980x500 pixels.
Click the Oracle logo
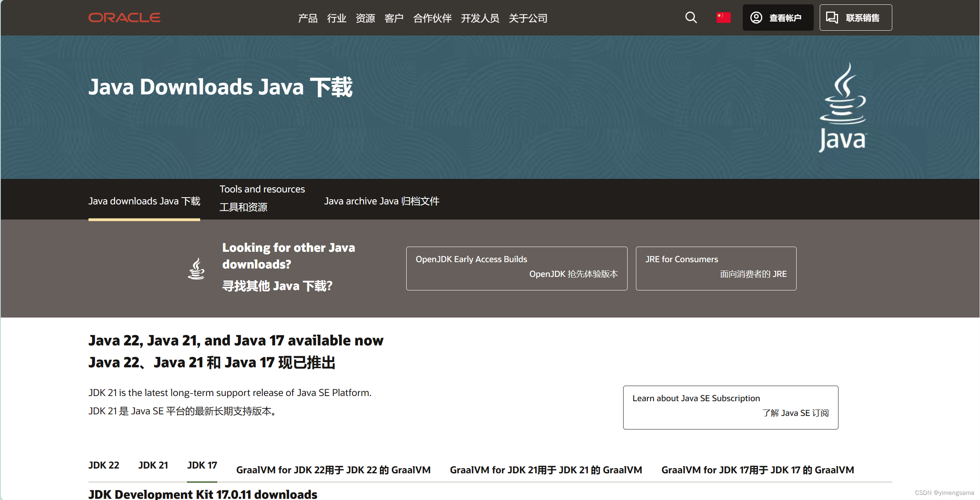[x=124, y=18]
